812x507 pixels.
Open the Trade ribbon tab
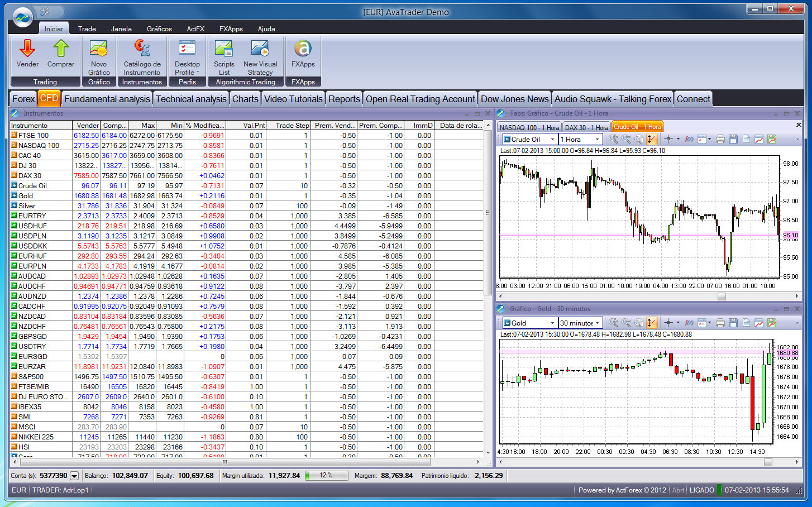pyautogui.click(x=87, y=28)
